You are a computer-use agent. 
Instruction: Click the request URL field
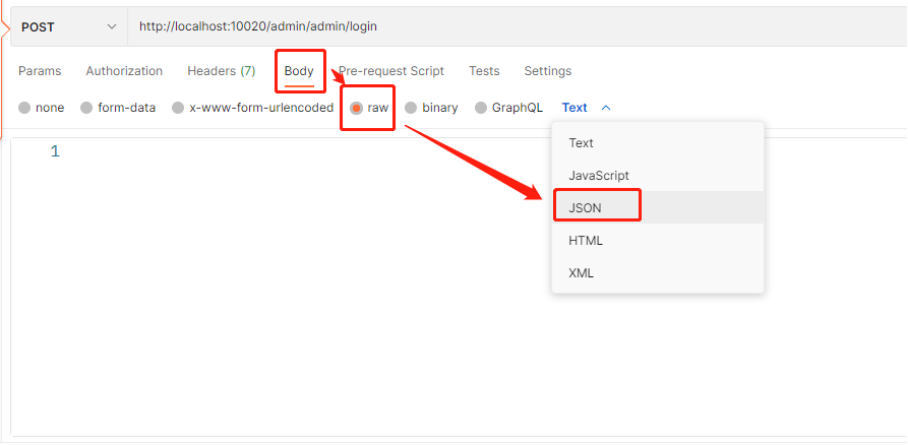tap(518, 27)
